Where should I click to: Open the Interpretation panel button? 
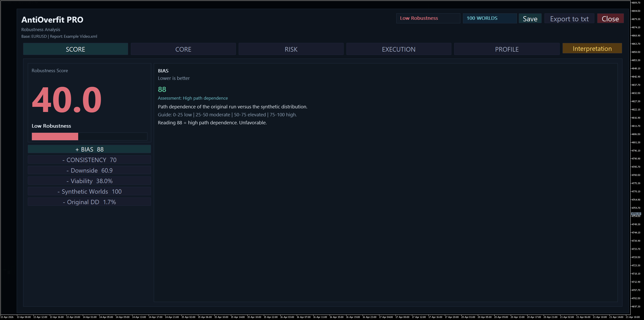point(592,49)
